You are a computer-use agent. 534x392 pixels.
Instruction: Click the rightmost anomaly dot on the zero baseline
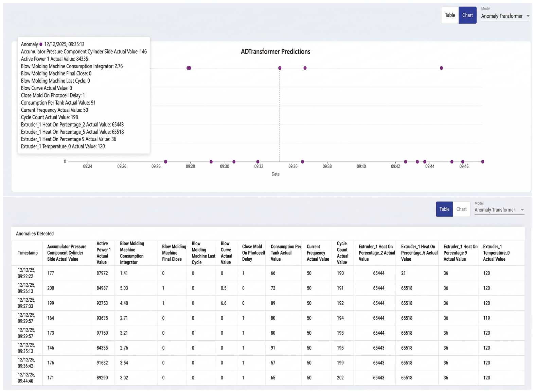pos(483,162)
